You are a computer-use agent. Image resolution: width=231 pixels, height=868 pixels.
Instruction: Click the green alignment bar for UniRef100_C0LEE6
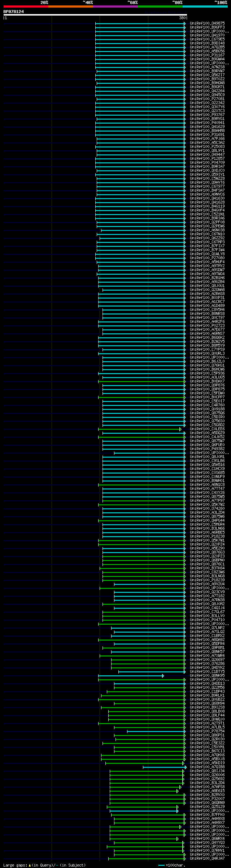coord(139,429)
